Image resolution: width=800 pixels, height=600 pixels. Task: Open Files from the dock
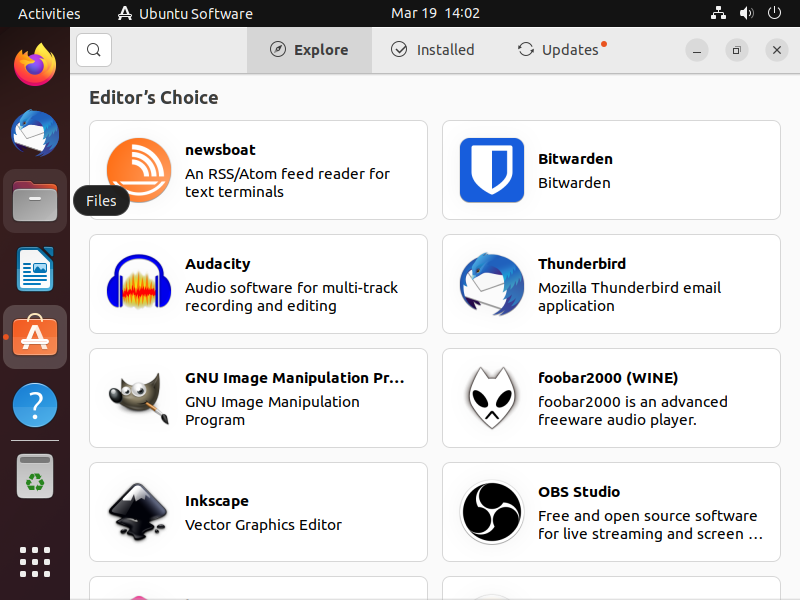[35, 201]
